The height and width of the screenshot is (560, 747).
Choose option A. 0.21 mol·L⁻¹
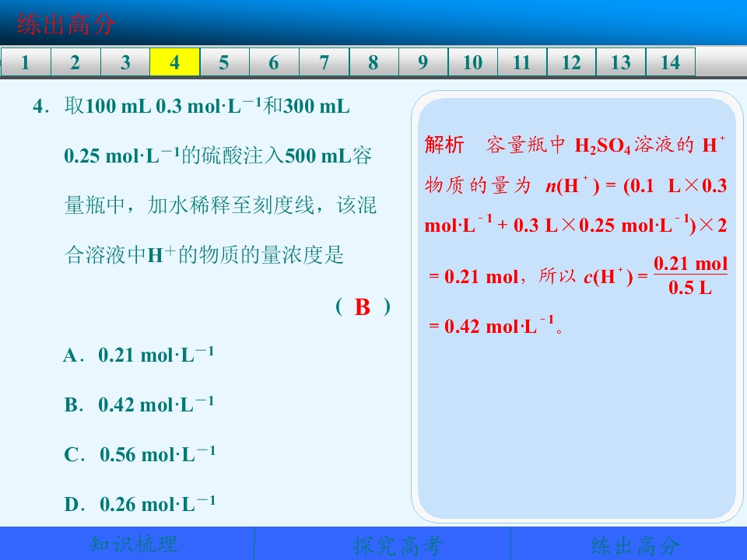[x=139, y=355]
